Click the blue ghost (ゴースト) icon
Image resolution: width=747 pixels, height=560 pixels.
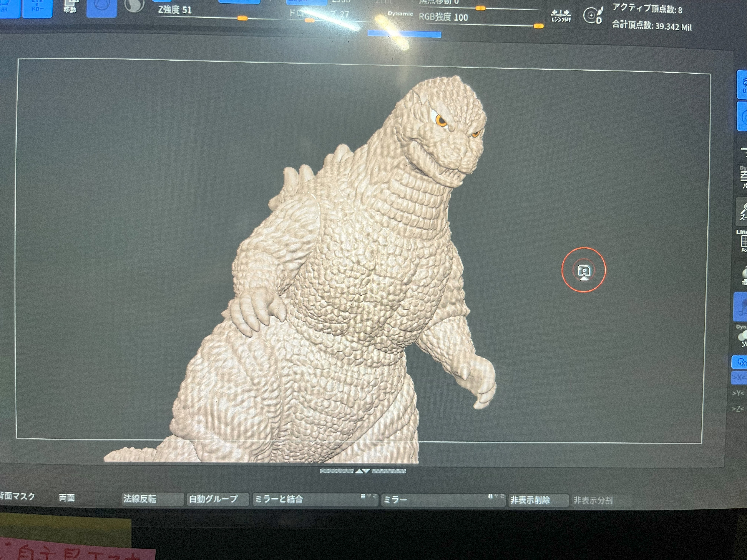740,306
